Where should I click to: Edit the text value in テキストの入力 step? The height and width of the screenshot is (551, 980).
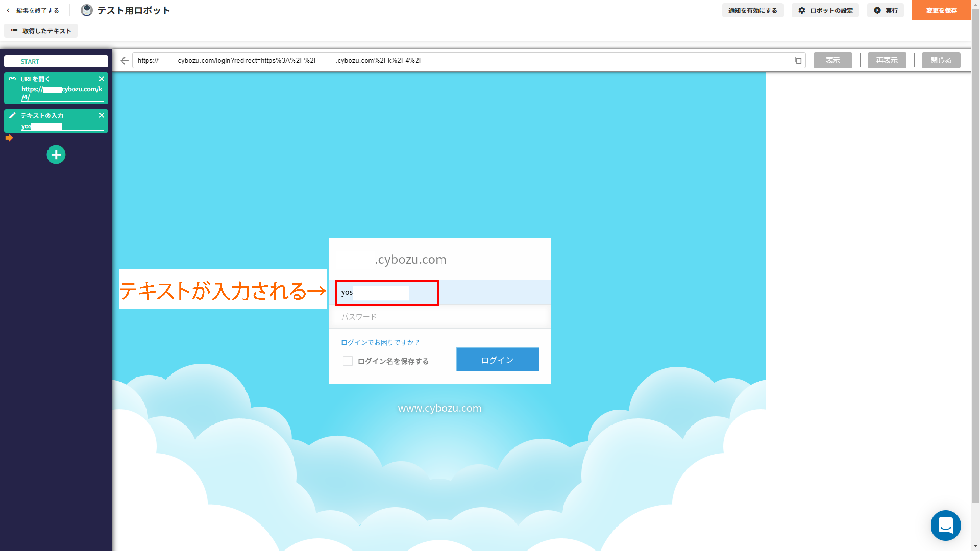[x=62, y=126]
